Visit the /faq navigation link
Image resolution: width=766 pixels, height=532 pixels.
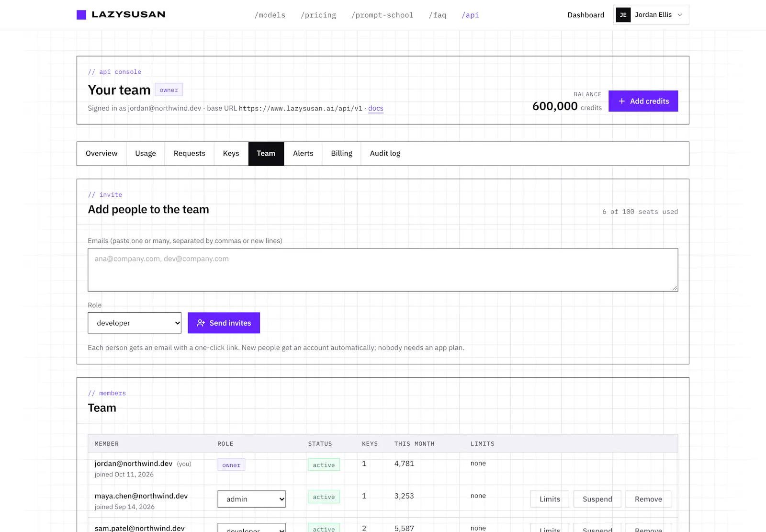tap(438, 15)
